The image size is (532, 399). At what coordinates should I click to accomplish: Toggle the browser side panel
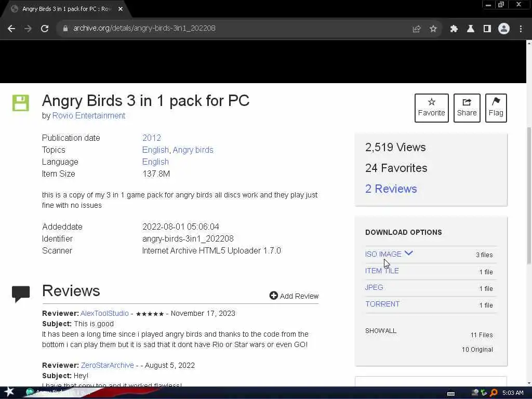tap(487, 29)
